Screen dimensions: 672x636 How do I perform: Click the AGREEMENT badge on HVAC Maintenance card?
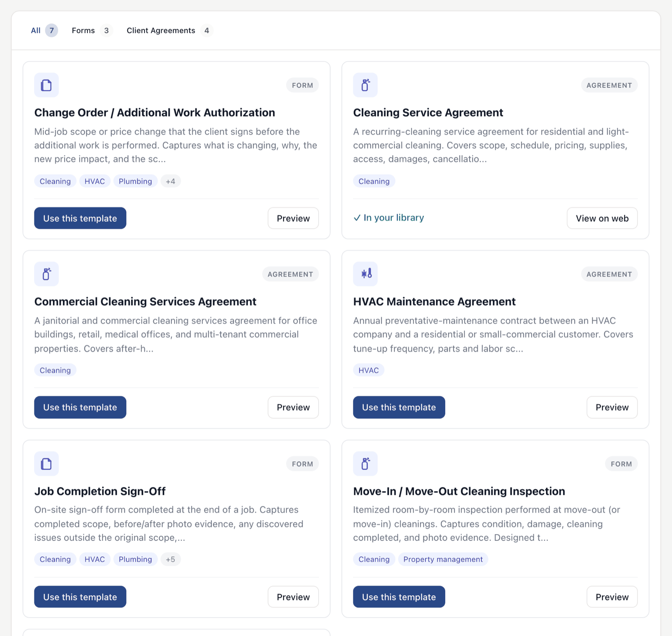click(609, 274)
